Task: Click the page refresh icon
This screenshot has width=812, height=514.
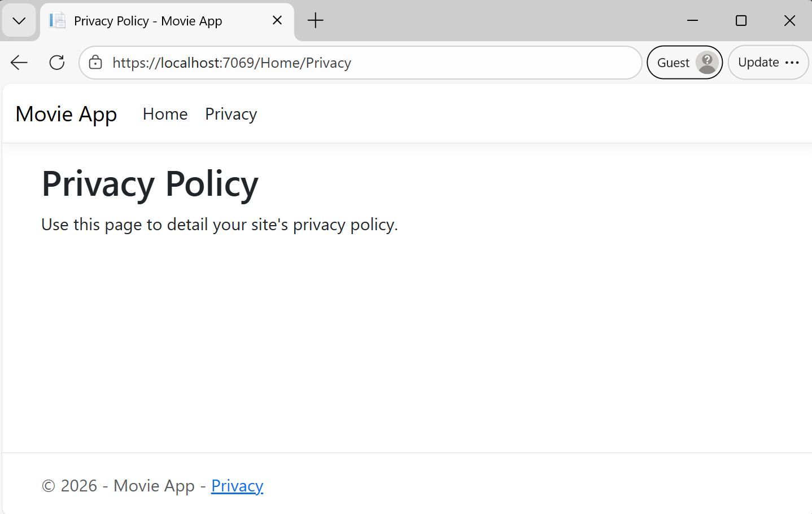Action: [56, 62]
